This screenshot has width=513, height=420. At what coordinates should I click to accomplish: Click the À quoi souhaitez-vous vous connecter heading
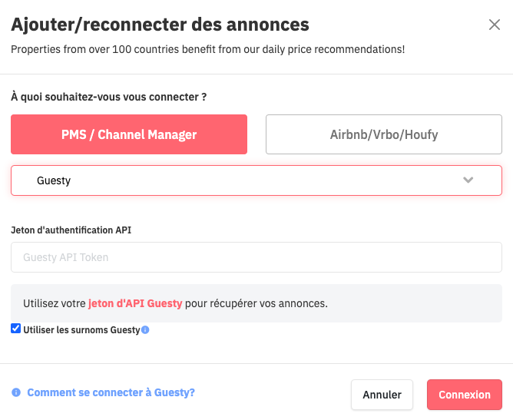tap(108, 97)
